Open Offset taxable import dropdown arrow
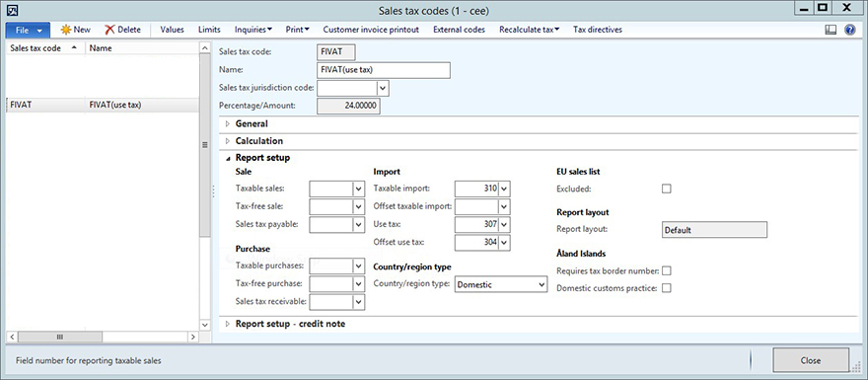The width and height of the screenshot is (868, 380). [504, 206]
